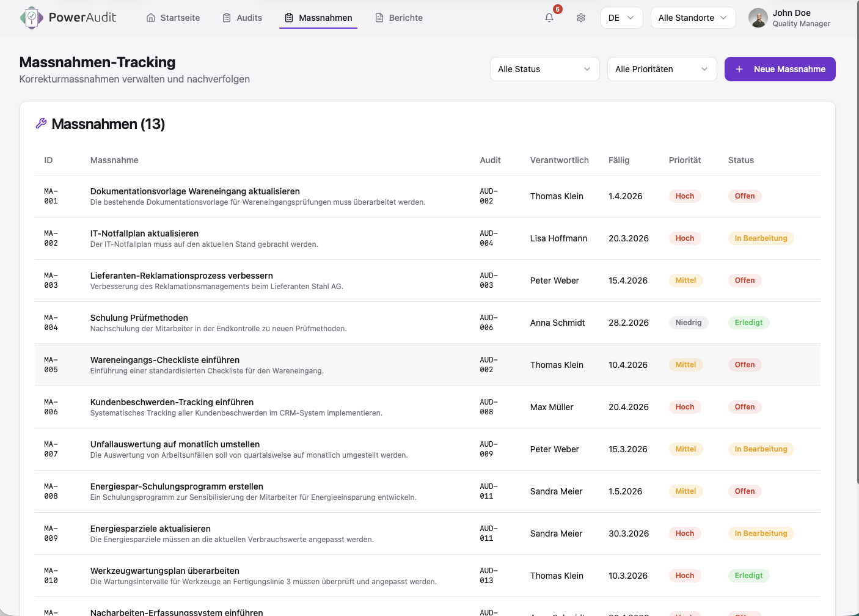Click Offen status in MA-001 row
The image size is (859, 616).
pyautogui.click(x=745, y=196)
